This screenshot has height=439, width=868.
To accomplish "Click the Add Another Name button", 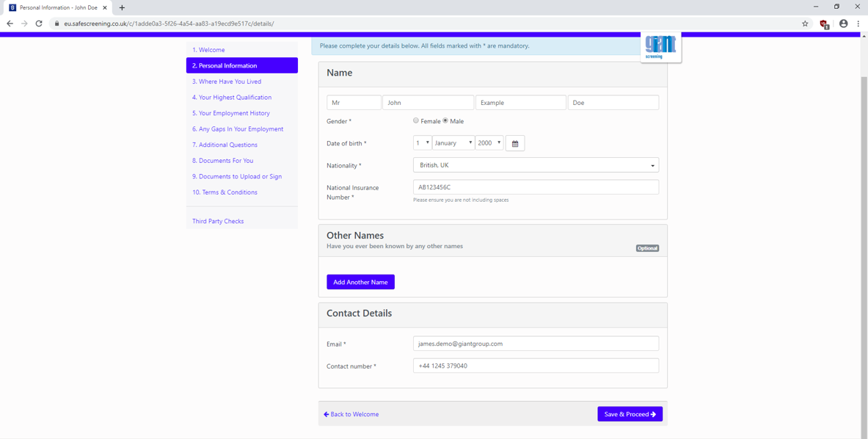I will [360, 282].
